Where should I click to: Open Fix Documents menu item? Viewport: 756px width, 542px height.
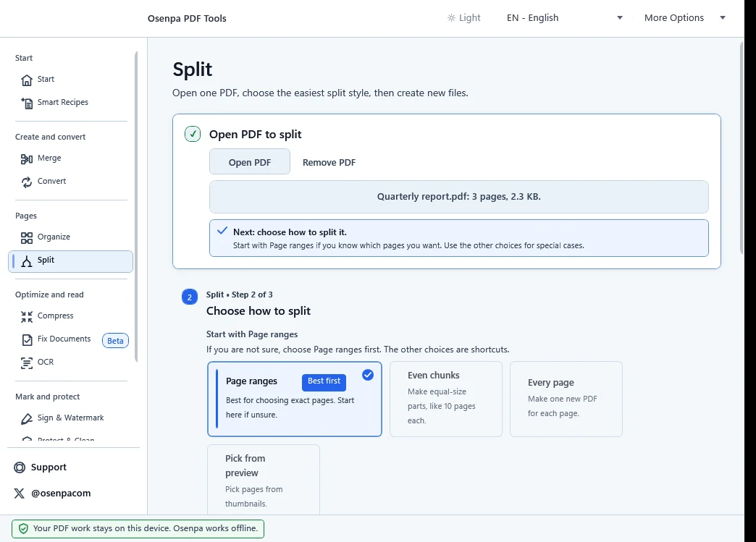70,339
